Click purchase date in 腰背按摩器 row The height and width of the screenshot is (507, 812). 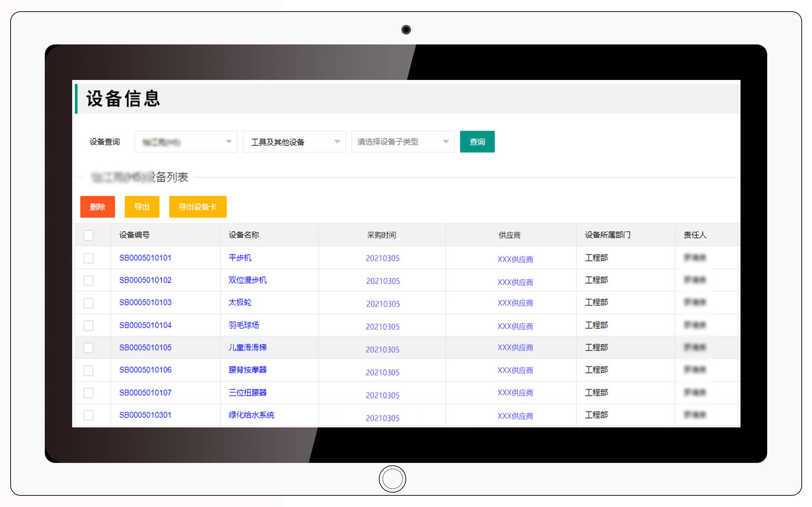tap(383, 372)
